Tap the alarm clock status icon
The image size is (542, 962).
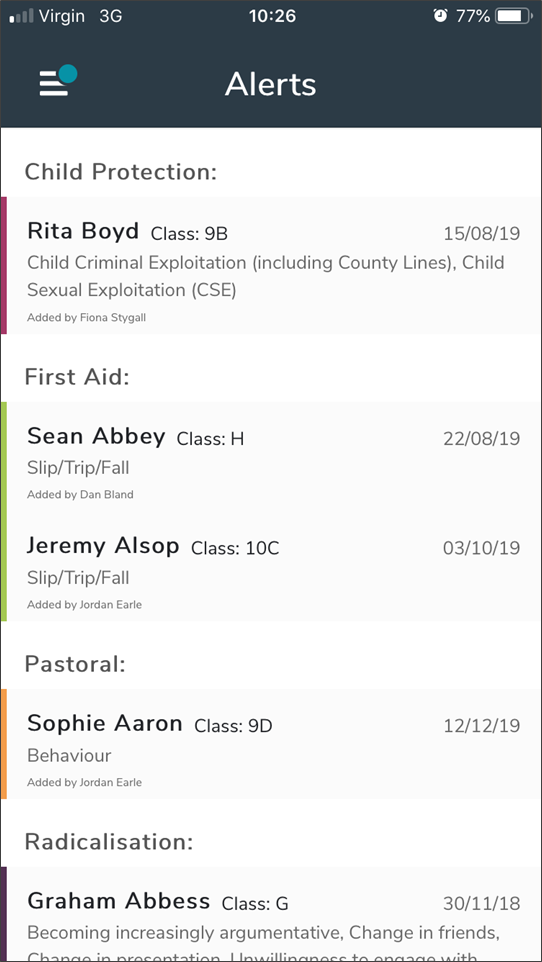pyautogui.click(x=440, y=16)
